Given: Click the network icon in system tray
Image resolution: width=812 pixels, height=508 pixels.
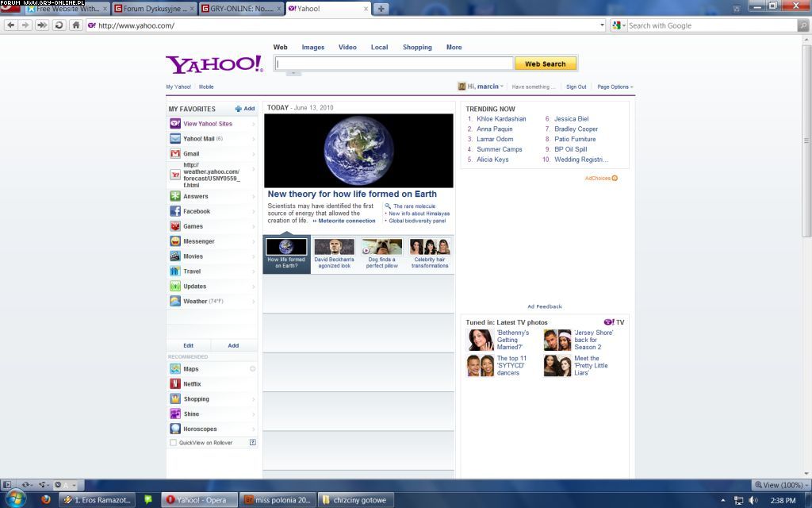Looking at the screenshot, I should [739, 500].
